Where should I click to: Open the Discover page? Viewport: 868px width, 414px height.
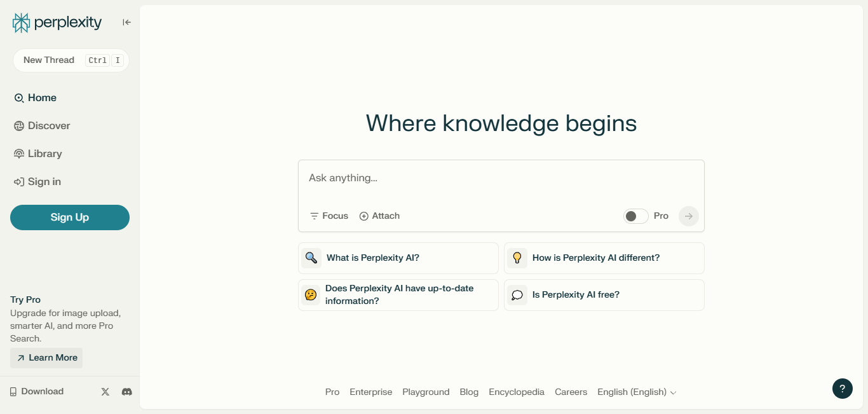click(42, 126)
